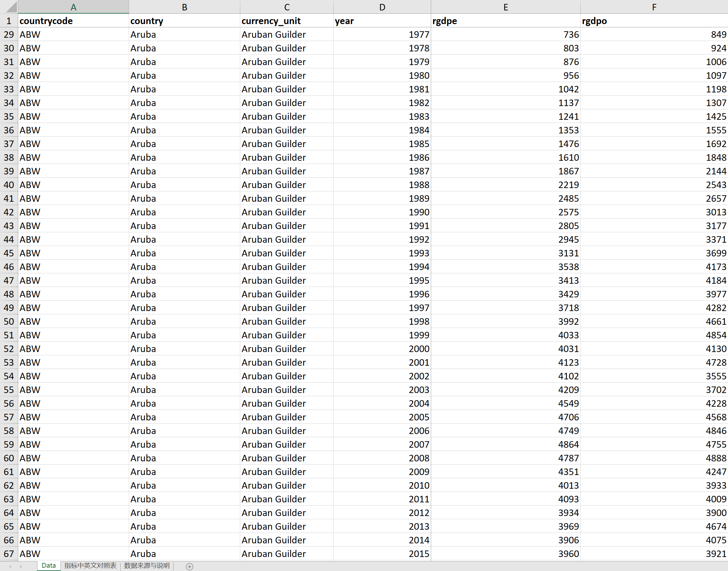
Task: Add a new sheet with plus icon
Action: click(190, 566)
